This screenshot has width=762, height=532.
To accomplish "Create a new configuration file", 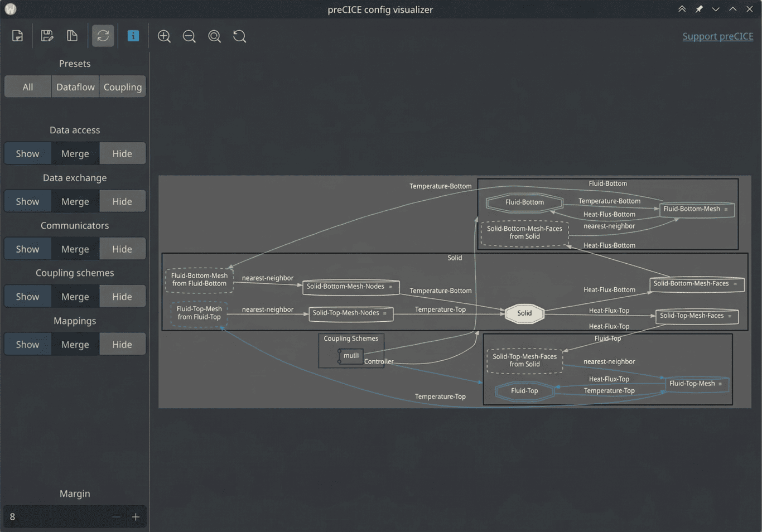I will 17,36.
